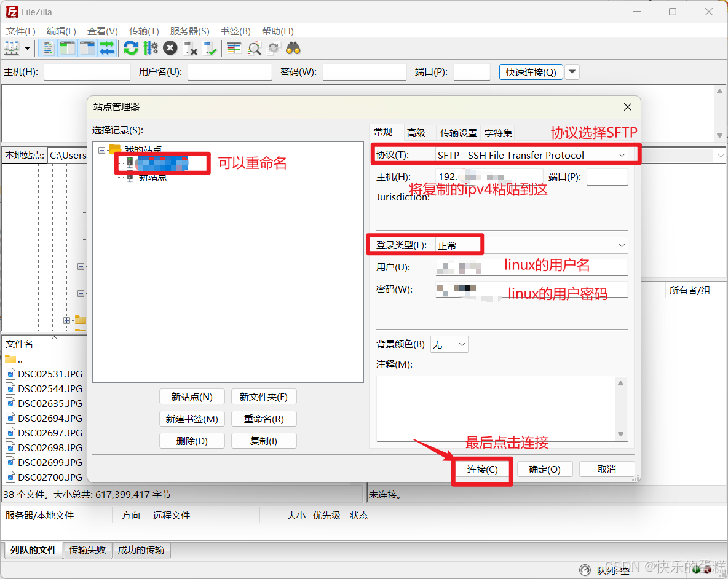728x579 pixels.
Task: Click the 优先级 queue column header
Action: [x=326, y=516]
